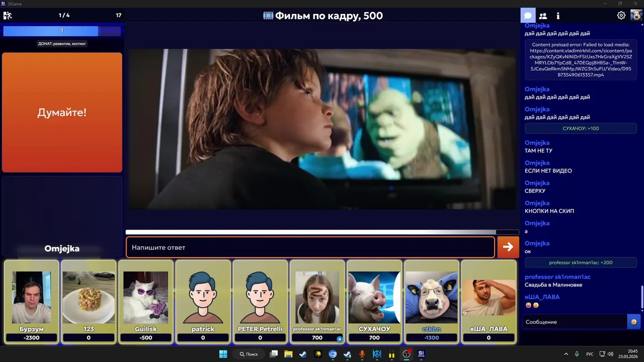This screenshot has width=644, height=362.
Task: Expand hidden system tray icons
Action: coord(566,354)
